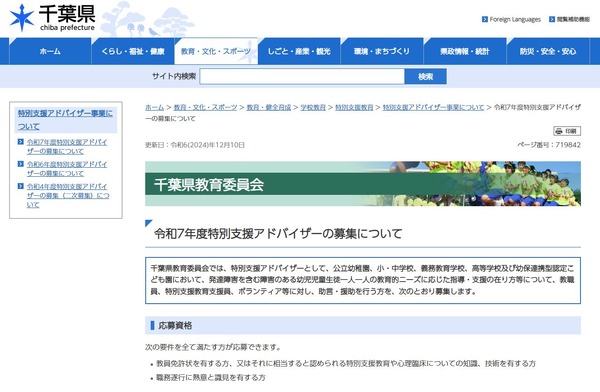Click heading 令和7年度特別支援アドバイザーの募集について
Screen dimensions: 600x392
click(278, 234)
